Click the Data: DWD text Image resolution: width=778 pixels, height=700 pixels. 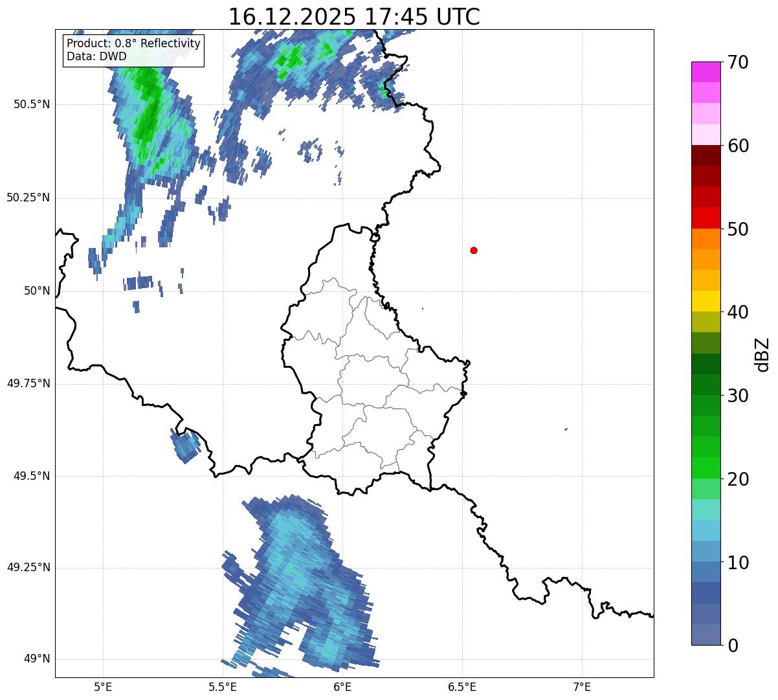click(x=97, y=56)
